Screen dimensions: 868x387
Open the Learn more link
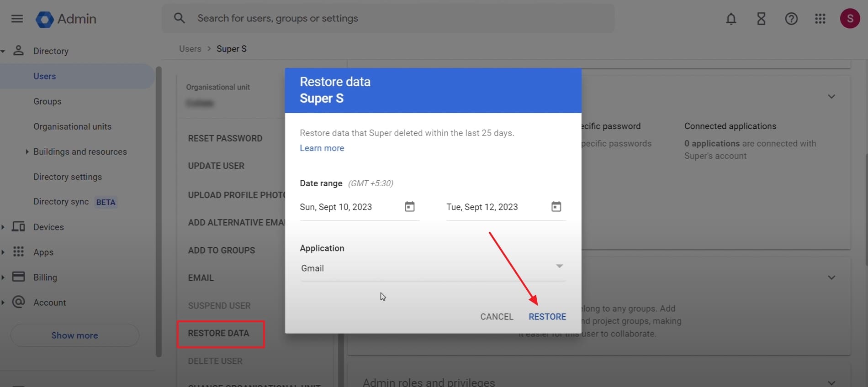coord(322,148)
